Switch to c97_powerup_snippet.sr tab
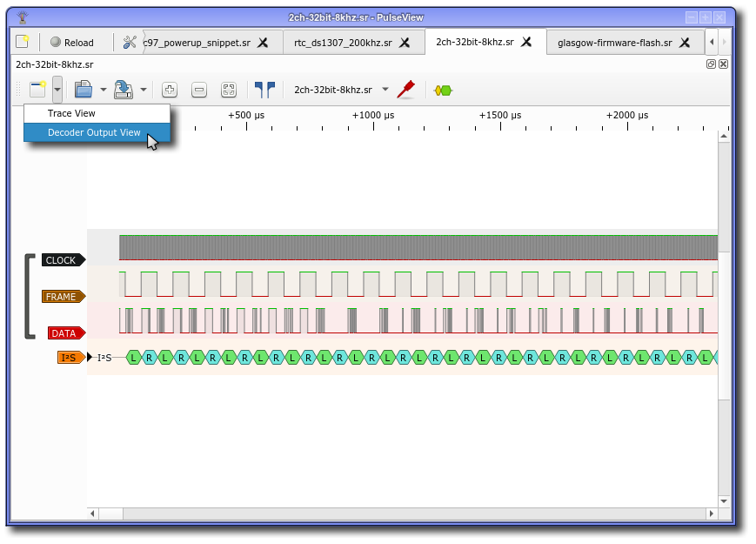756x544 pixels. (x=197, y=43)
